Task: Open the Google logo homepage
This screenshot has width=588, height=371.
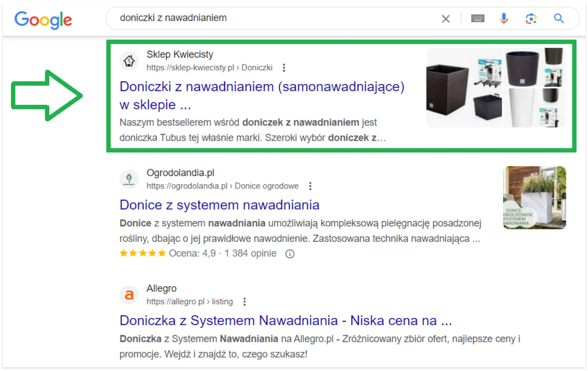Action: coord(43,20)
